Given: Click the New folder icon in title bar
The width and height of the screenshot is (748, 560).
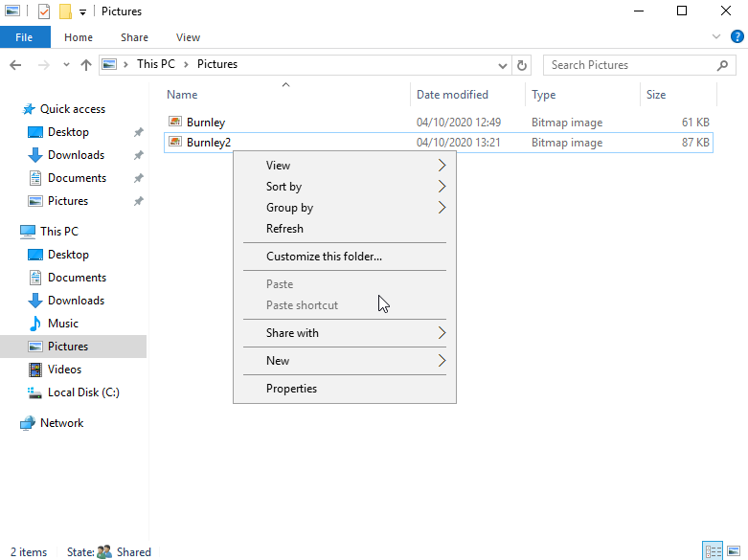Looking at the screenshot, I should click(65, 11).
